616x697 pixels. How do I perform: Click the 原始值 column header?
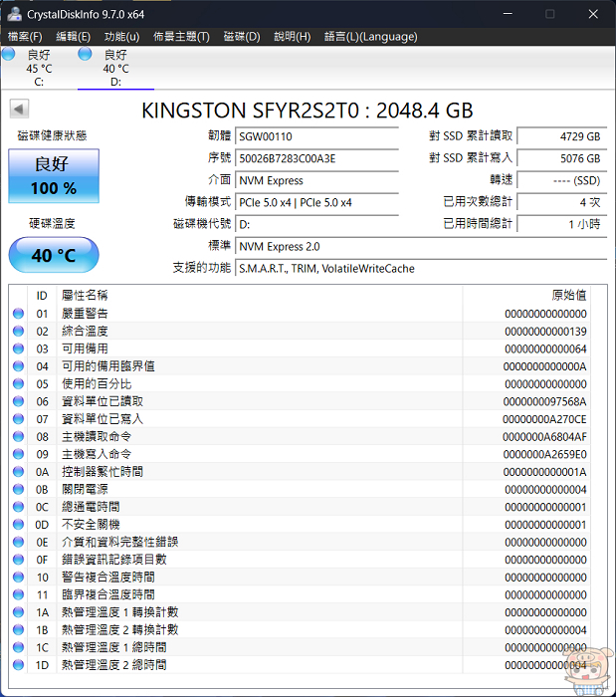[568, 296]
